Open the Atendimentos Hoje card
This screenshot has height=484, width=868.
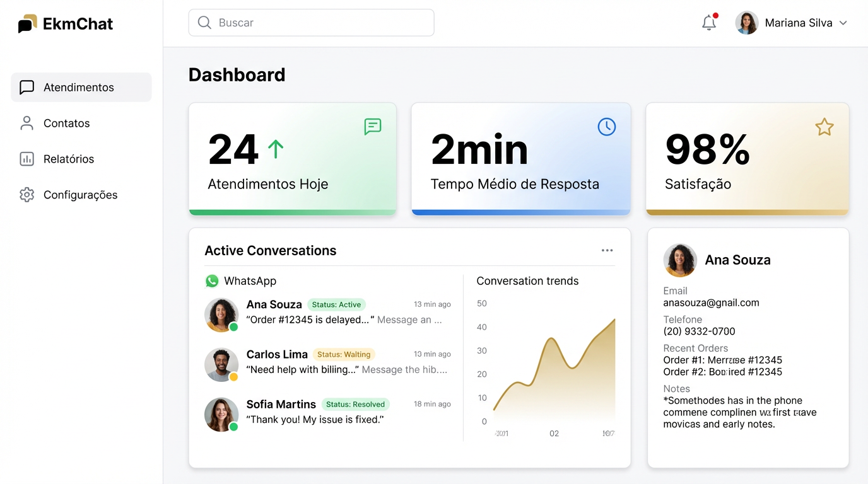[x=293, y=159]
